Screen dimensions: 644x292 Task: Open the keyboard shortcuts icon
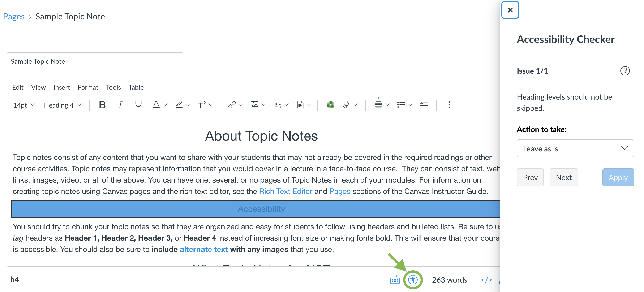pyautogui.click(x=395, y=280)
